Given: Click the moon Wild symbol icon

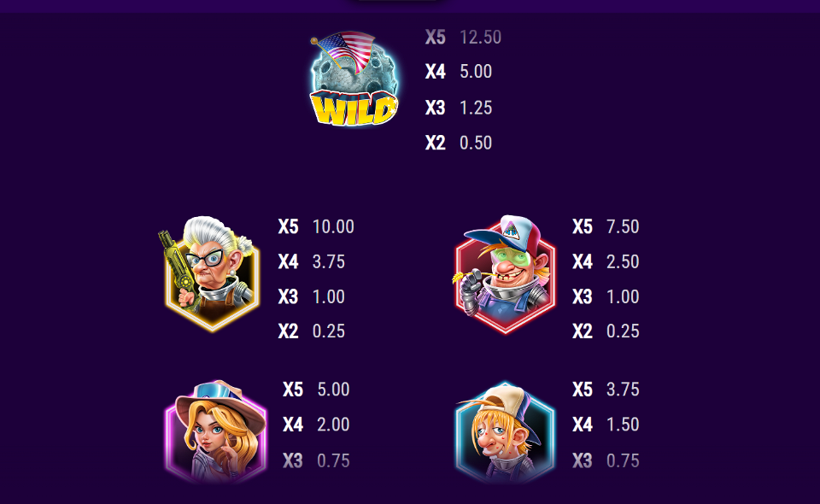Looking at the screenshot, I should pos(354,79).
